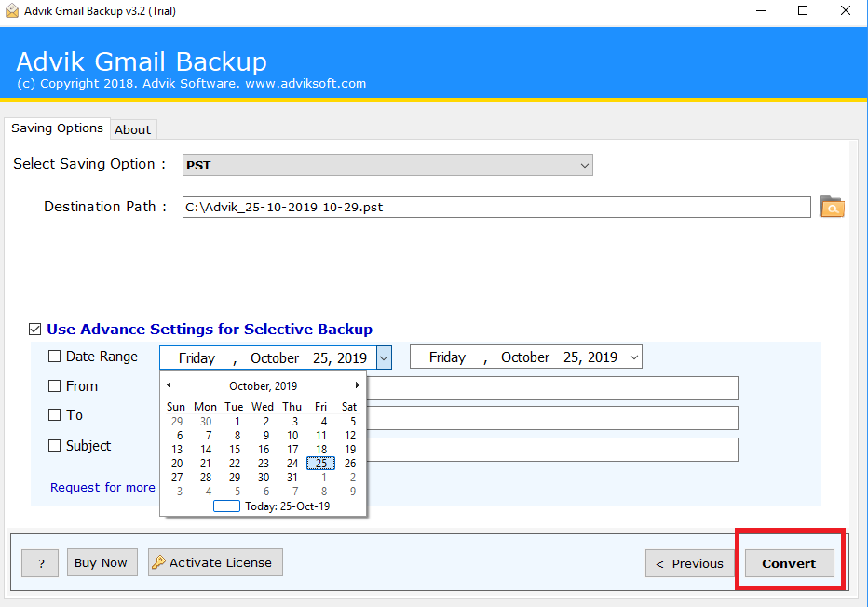
Task: Click the Subject text field
Action: pyautogui.click(x=552, y=450)
